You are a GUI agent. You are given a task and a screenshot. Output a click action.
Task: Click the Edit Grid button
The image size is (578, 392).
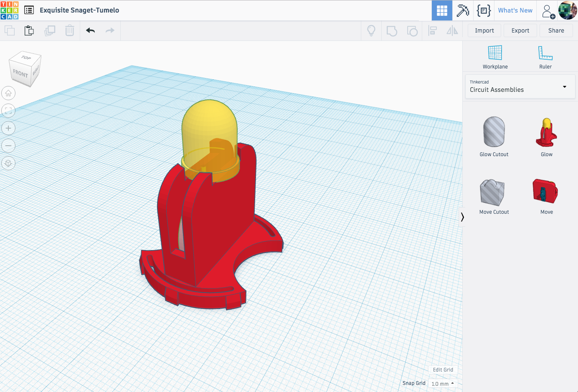pos(443,370)
